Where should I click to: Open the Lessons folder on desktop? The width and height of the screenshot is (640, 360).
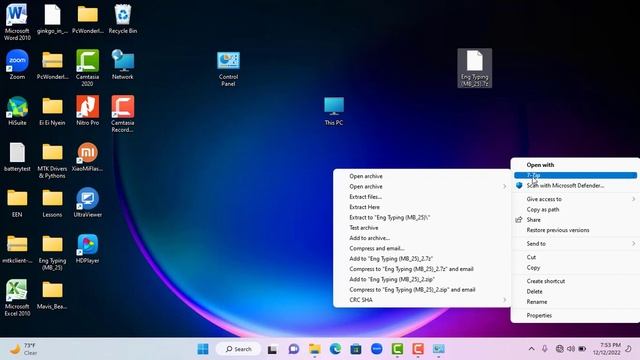point(52,202)
